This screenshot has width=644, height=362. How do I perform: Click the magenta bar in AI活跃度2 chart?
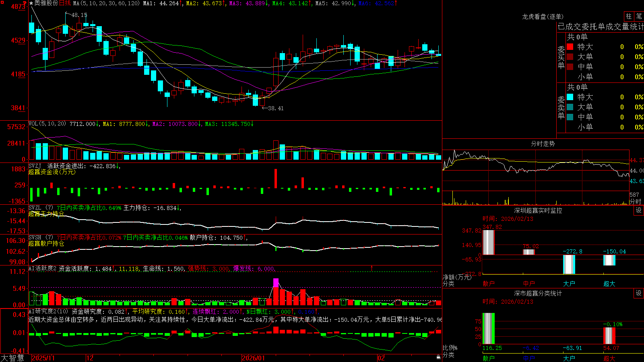coord(276,282)
